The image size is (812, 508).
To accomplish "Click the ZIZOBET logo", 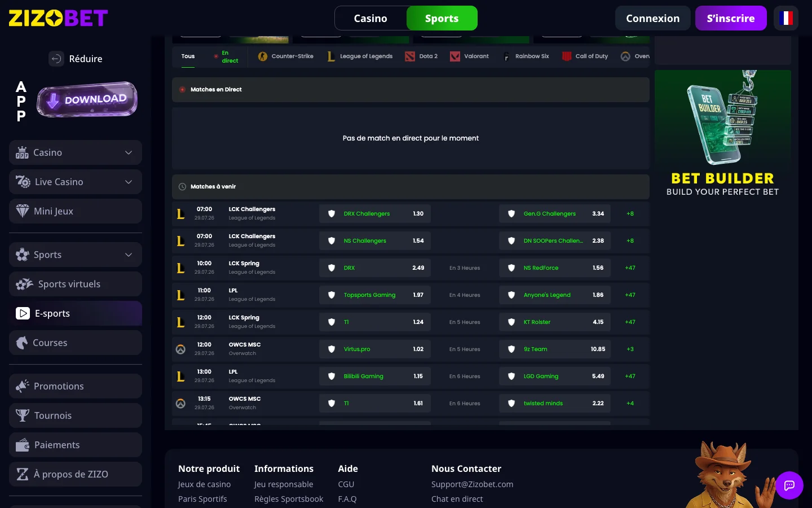I will click(x=58, y=18).
